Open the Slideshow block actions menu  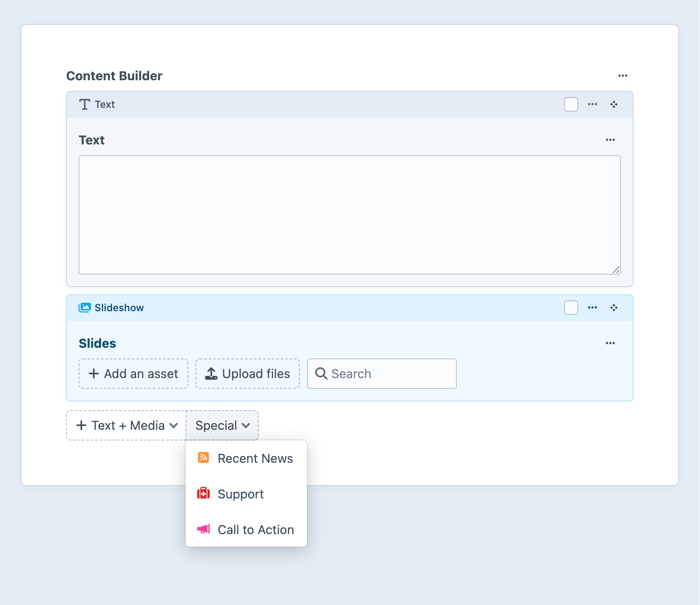coord(592,308)
